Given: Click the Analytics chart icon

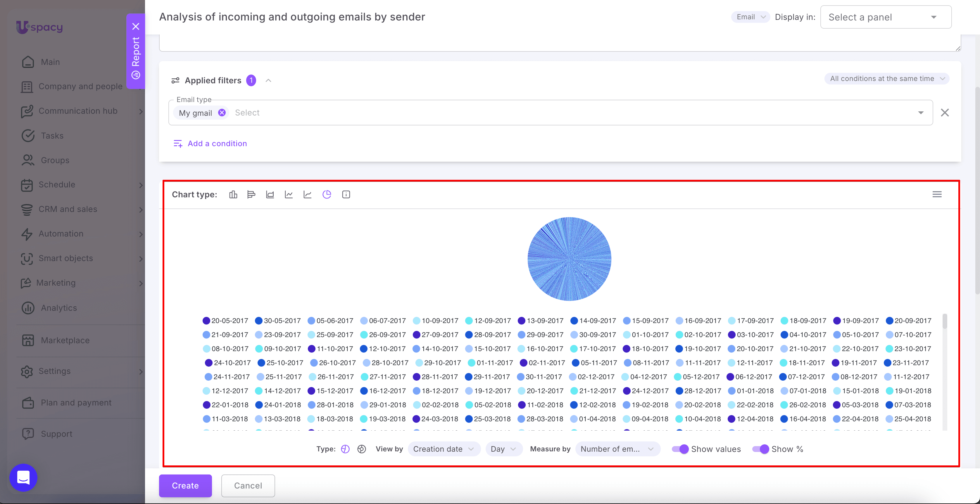Looking at the screenshot, I should click(x=28, y=308).
